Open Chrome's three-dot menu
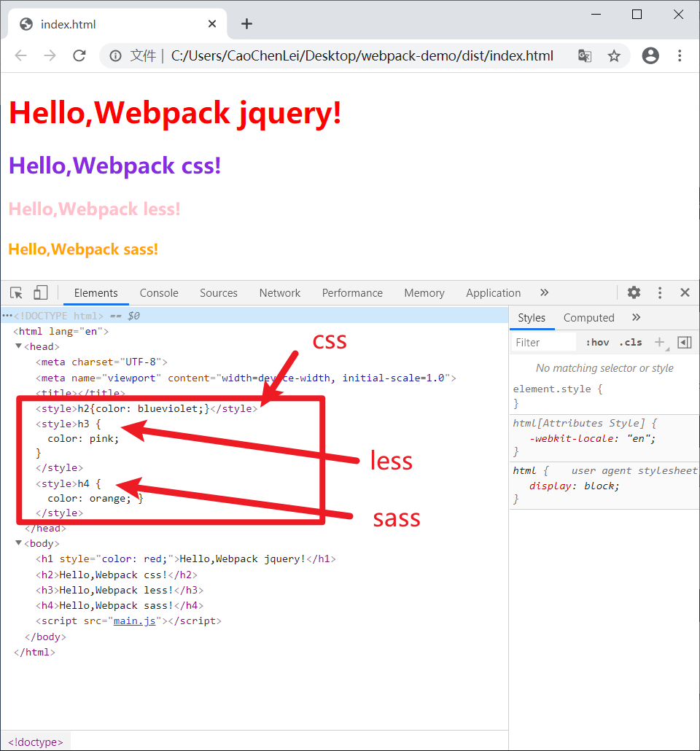700x751 pixels. [680, 55]
